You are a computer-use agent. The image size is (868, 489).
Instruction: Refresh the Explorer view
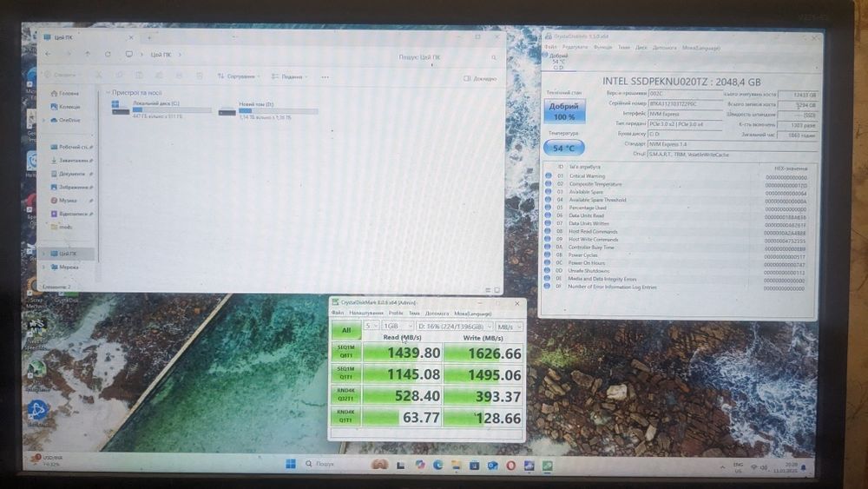(x=108, y=54)
